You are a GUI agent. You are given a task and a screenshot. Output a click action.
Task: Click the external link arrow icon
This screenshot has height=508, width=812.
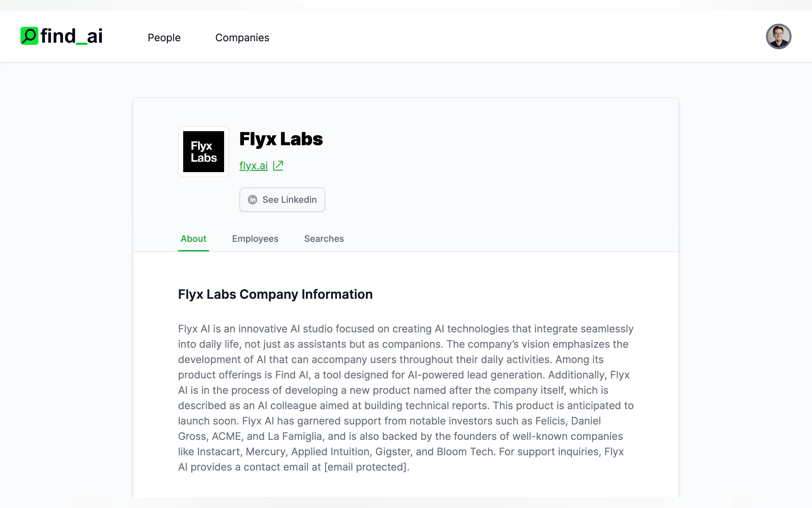(x=278, y=166)
